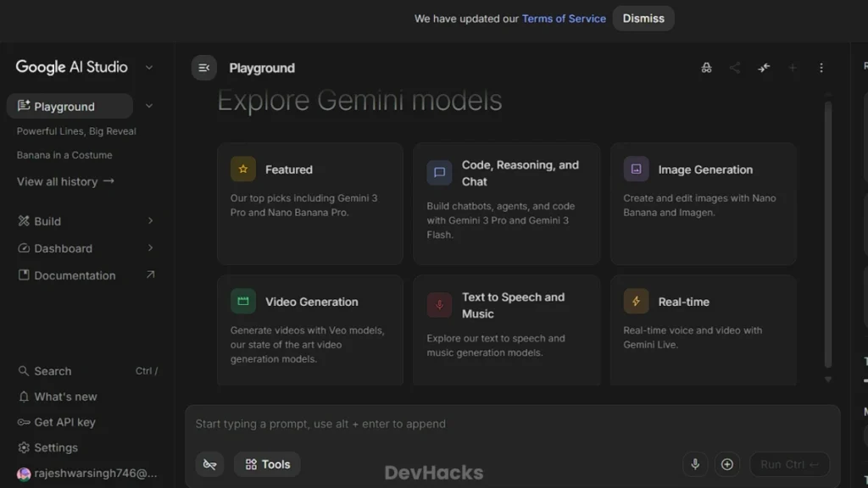Click the share icon in top toolbar
The width and height of the screenshot is (868, 488).
tap(735, 68)
